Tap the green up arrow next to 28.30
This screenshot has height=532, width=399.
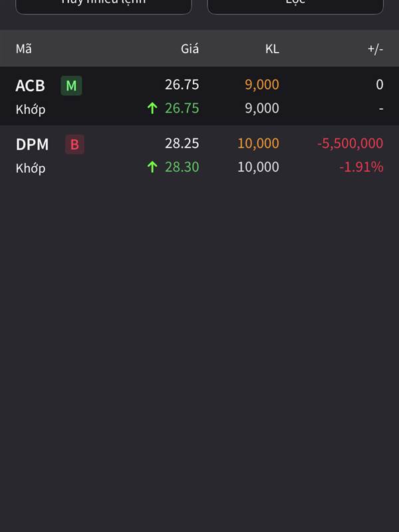pos(152,167)
